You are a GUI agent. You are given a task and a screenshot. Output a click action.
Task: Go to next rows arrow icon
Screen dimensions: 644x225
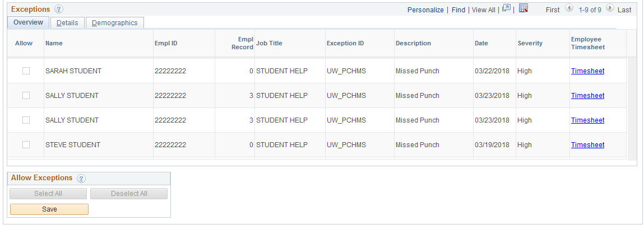[610, 8]
